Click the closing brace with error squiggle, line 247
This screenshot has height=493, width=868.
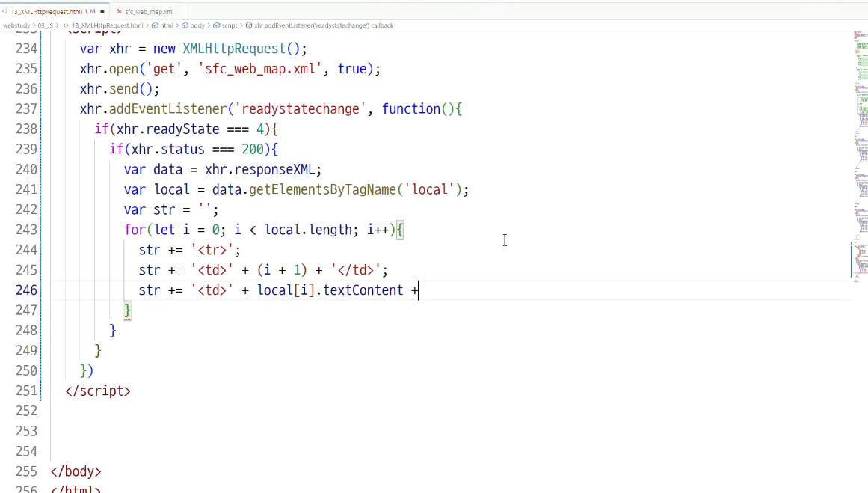(x=127, y=310)
